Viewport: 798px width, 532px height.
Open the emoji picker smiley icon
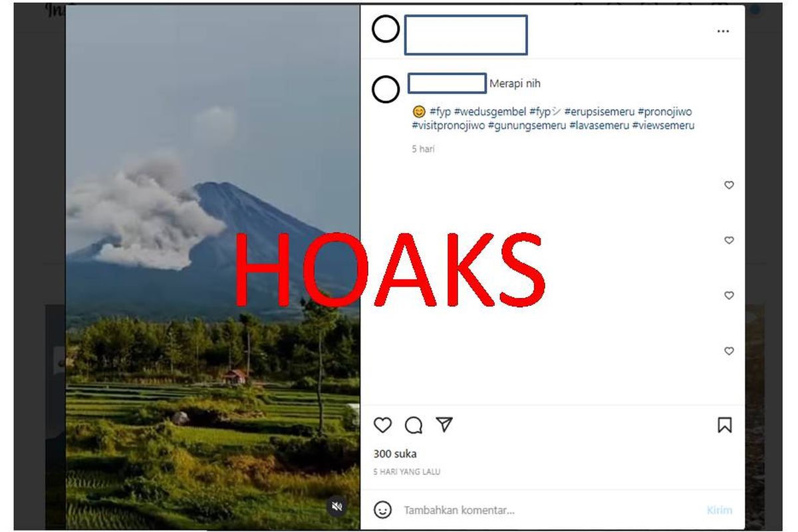382,510
